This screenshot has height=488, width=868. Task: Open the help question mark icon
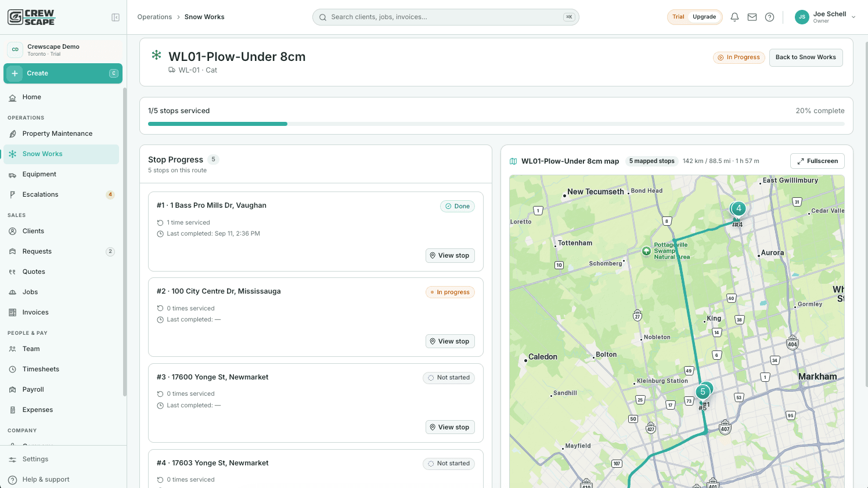[x=769, y=17]
